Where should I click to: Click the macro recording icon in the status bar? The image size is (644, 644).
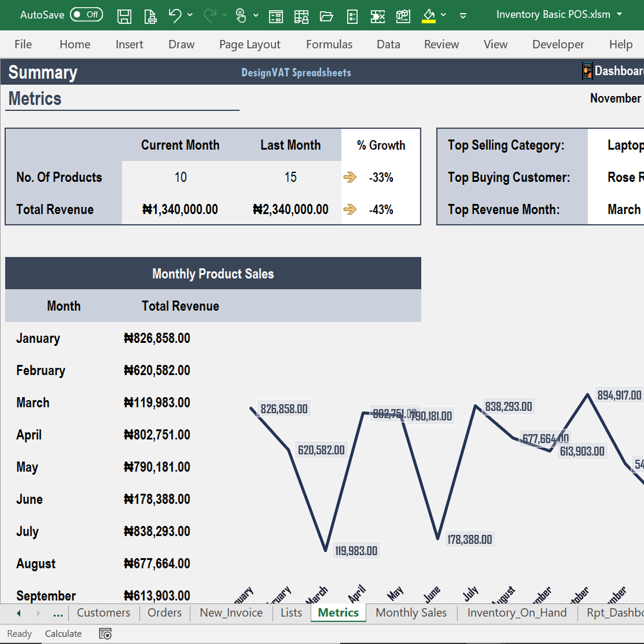[x=105, y=633]
